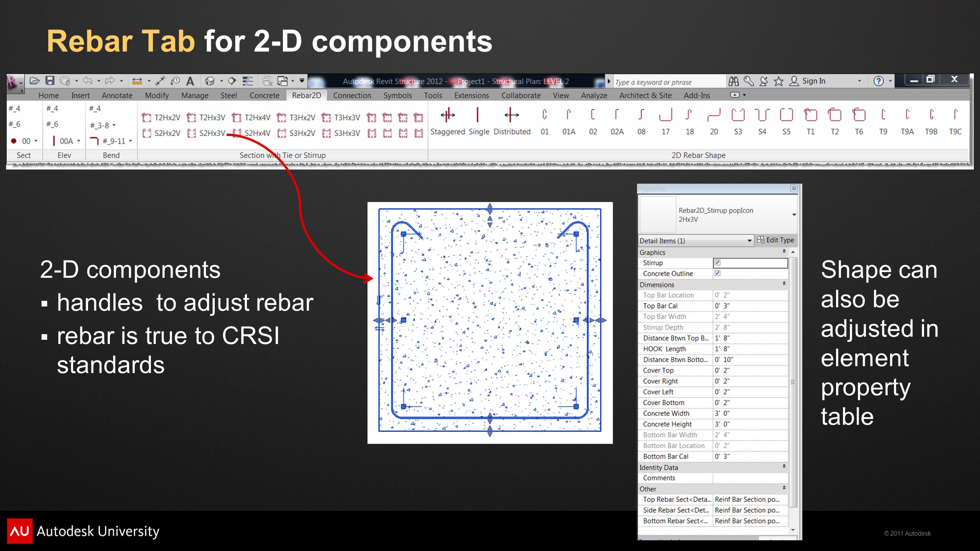Image resolution: width=980 pixels, height=551 pixels.
Task: Open the Sign In dropdown arrow
Action: coord(859,81)
